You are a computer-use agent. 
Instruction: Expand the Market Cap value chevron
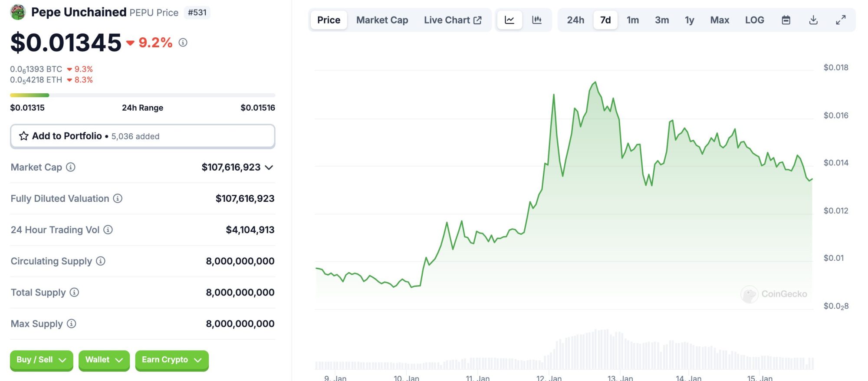[269, 168]
